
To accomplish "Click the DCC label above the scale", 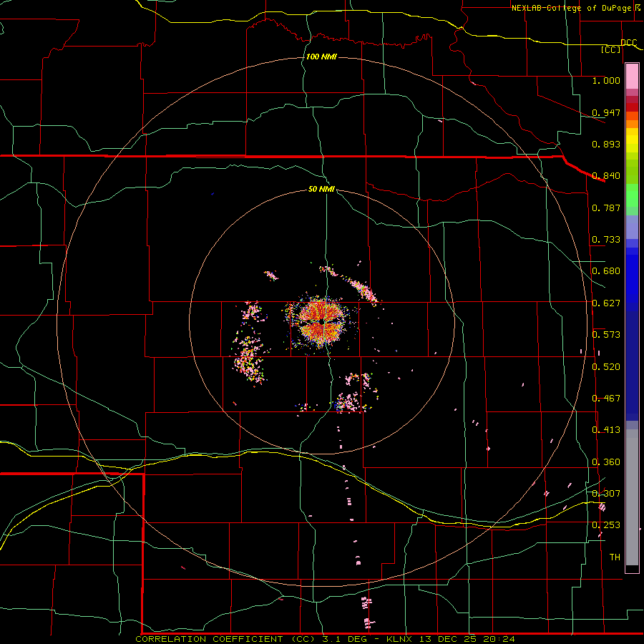I will coord(629,43).
